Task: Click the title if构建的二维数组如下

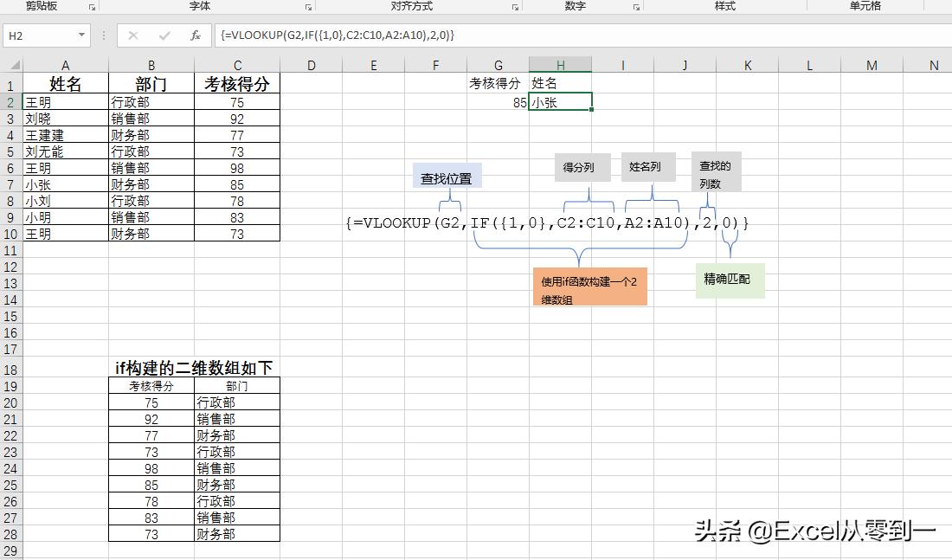Action: click(192, 367)
